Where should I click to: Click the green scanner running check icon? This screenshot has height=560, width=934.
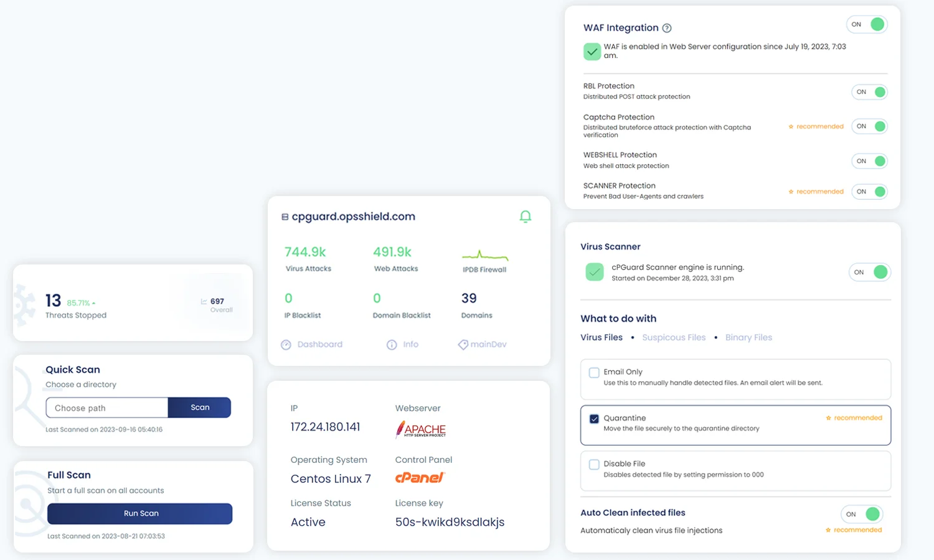tap(595, 272)
